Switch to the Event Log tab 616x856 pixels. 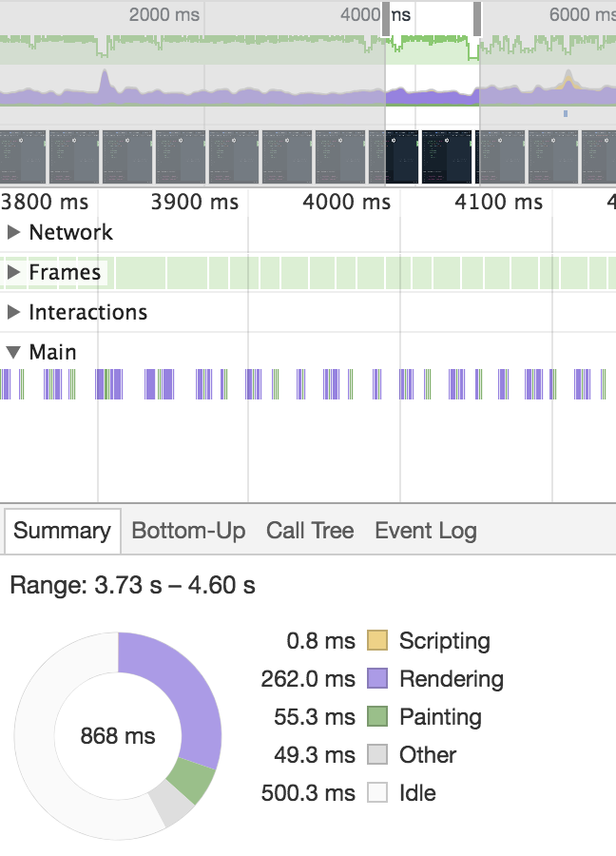425,531
